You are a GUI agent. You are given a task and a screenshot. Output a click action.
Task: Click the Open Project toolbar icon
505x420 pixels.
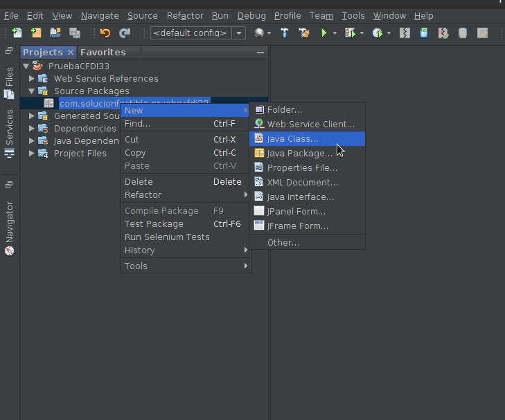pyautogui.click(x=55, y=33)
